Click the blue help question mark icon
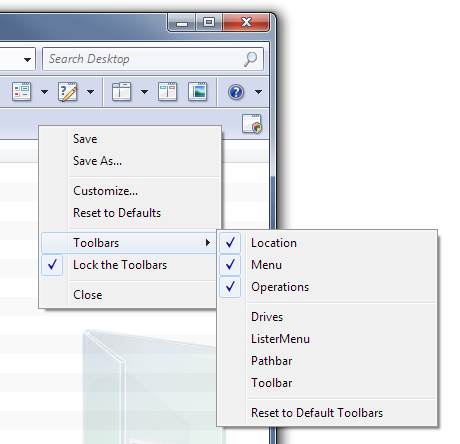Viewport: 460px width, 444px height. click(x=236, y=92)
